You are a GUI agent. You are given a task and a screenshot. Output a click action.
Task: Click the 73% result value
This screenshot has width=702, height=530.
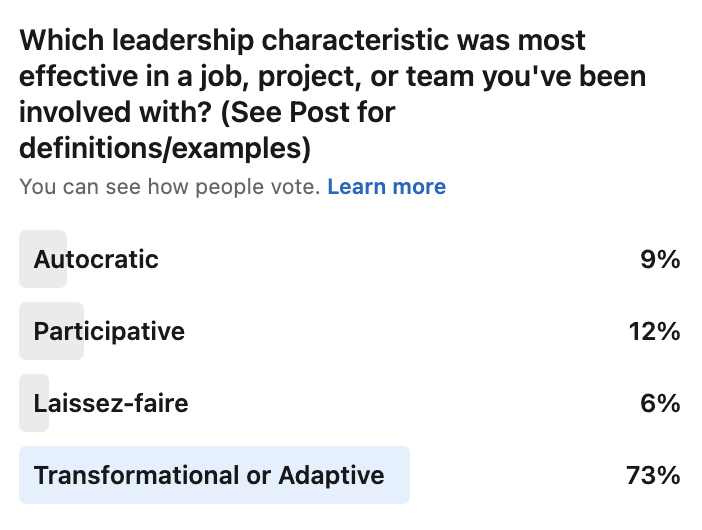click(x=653, y=475)
